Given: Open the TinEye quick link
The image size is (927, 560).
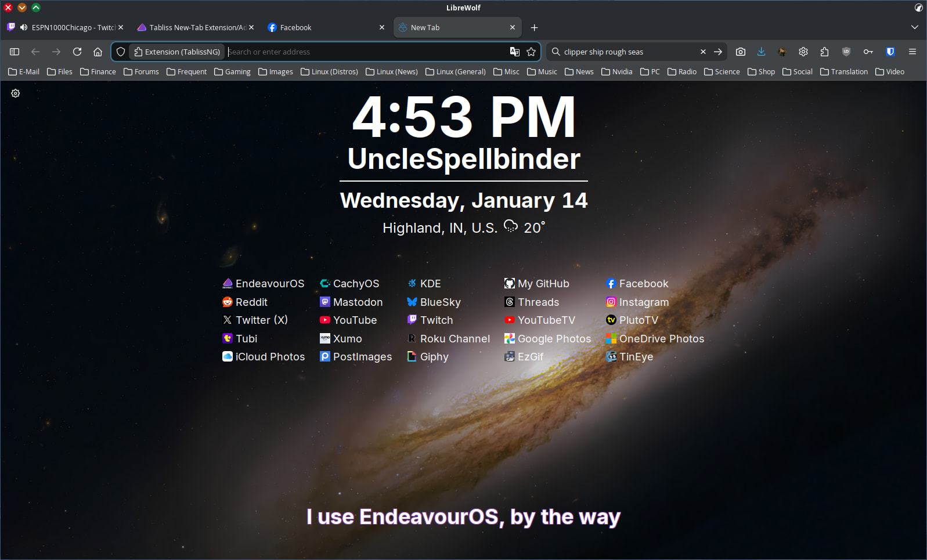Looking at the screenshot, I should click(629, 357).
